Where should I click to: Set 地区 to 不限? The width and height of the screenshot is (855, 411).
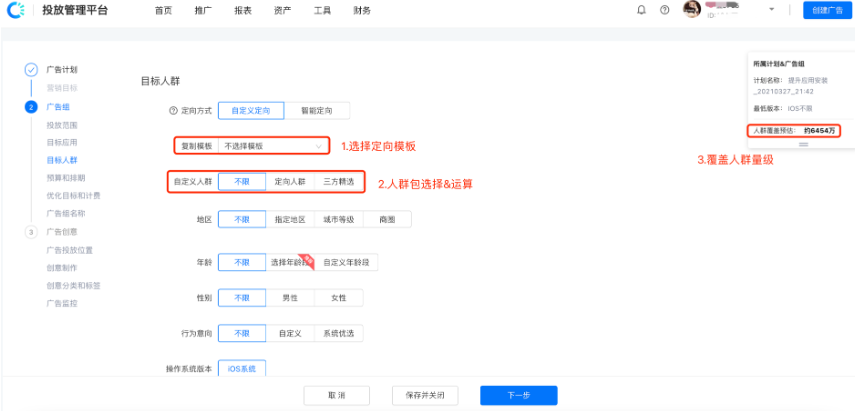(x=242, y=219)
